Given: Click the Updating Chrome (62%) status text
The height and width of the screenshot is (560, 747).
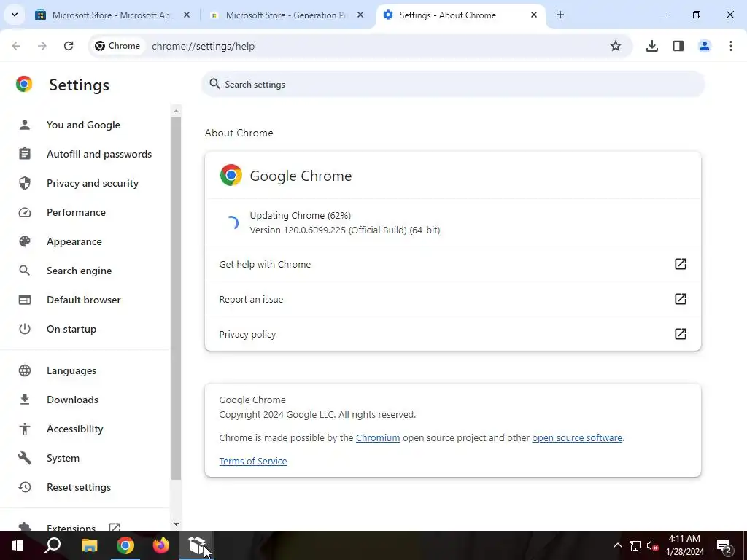Looking at the screenshot, I should (300, 215).
